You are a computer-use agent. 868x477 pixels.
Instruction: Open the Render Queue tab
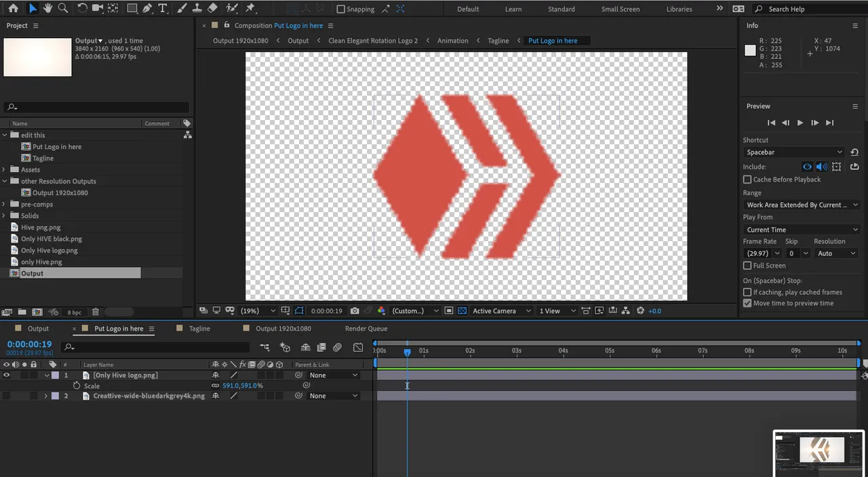click(366, 329)
